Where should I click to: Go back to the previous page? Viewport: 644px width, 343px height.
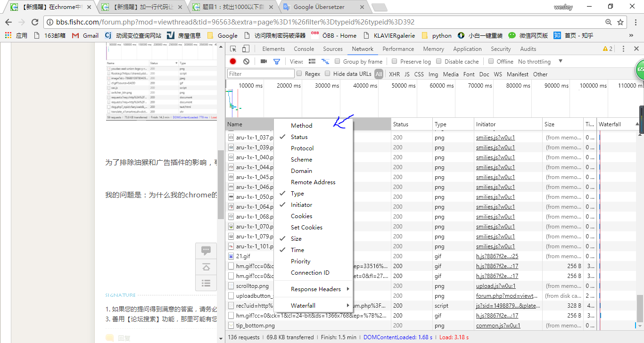tap(8, 22)
